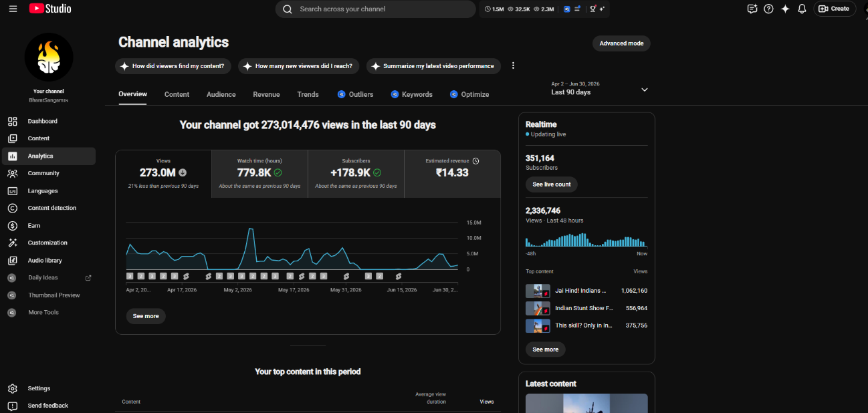
Task: Click the search box across your channel
Action: point(374,9)
